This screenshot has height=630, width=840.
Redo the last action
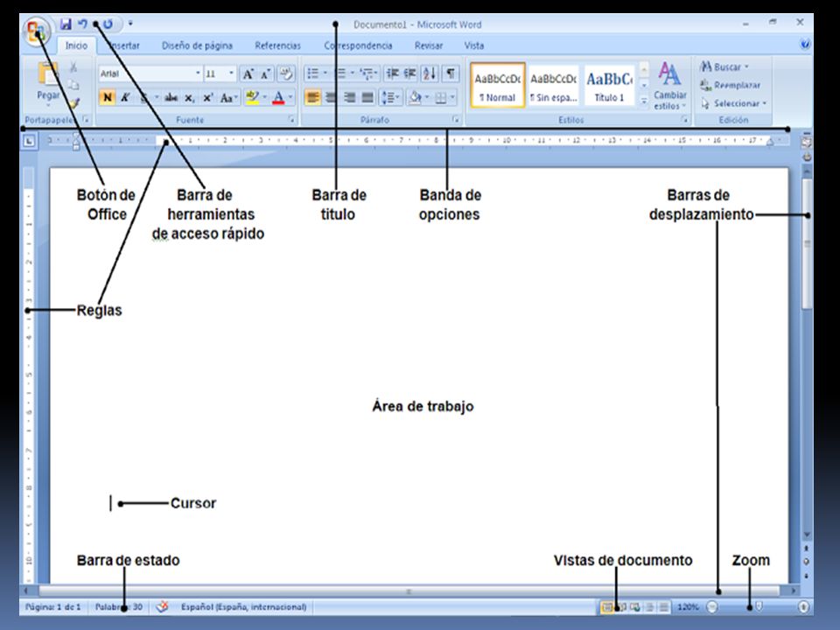pyautogui.click(x=108, y=24)
